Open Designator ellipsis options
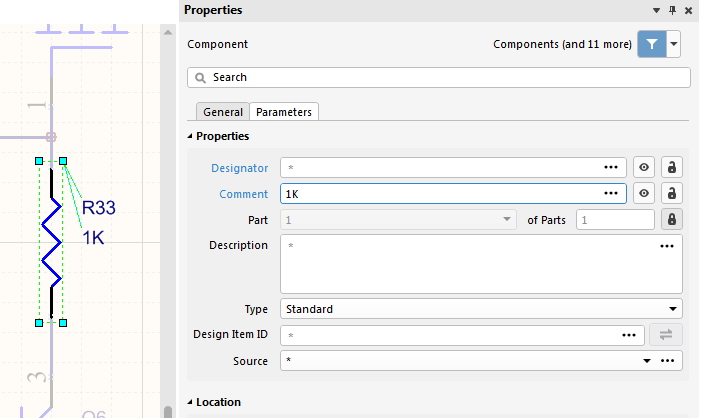Screen dimensions: 702x418 coord(611,168)
